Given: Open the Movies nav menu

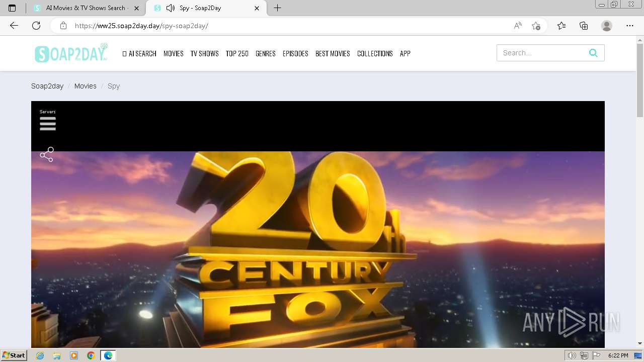Looking at the screenshot, I should coord(173,53).
